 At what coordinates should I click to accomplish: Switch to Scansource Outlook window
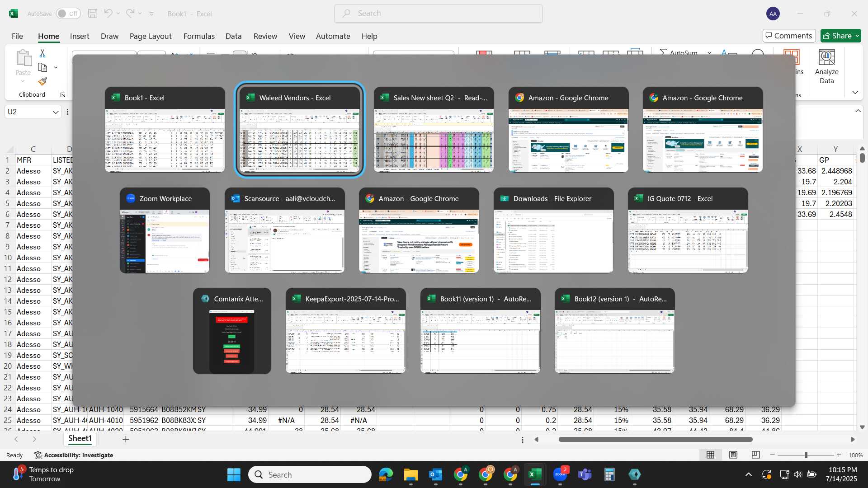coord(284,230)
